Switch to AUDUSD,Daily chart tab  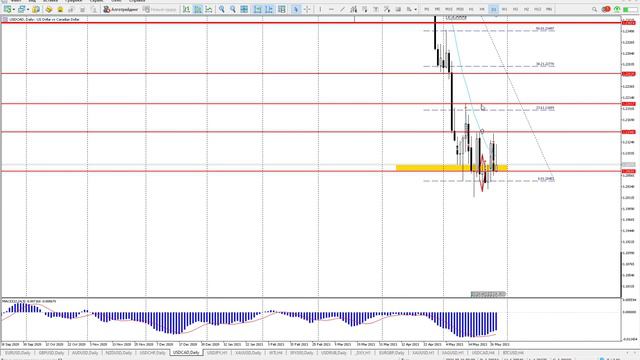[85, 353]
